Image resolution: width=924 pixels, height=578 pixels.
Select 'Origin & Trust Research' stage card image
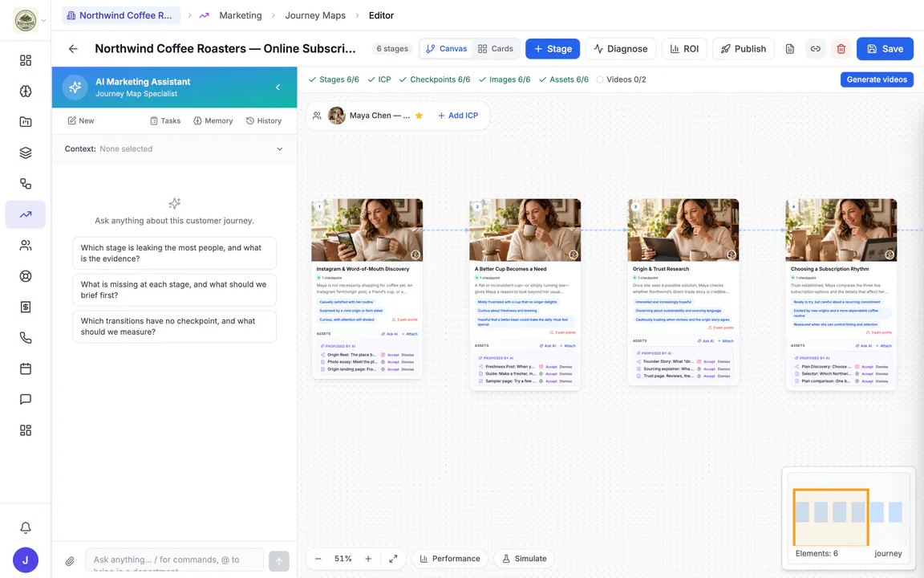[683, 230]
